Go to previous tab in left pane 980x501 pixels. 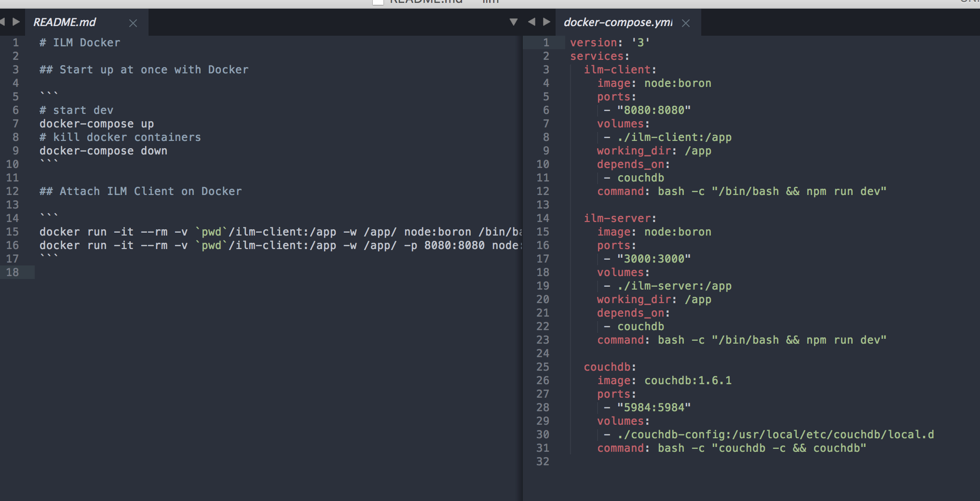tap(2, 22)
